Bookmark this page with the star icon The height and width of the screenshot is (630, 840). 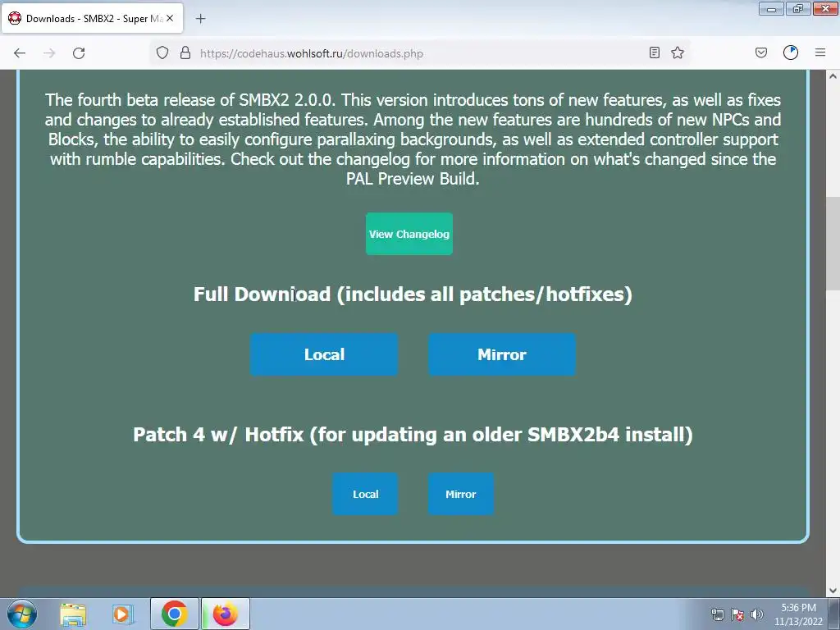point(678,52)
